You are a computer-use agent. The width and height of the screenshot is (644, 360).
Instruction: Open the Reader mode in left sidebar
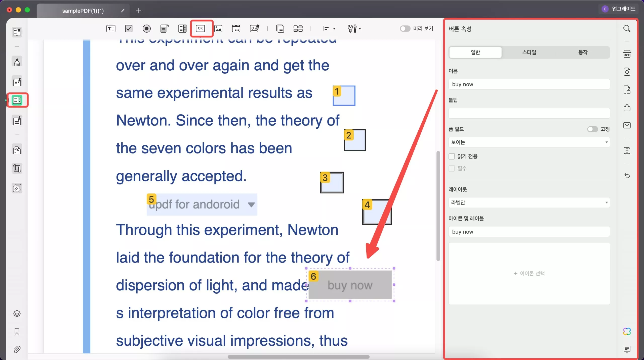[17, 32]
